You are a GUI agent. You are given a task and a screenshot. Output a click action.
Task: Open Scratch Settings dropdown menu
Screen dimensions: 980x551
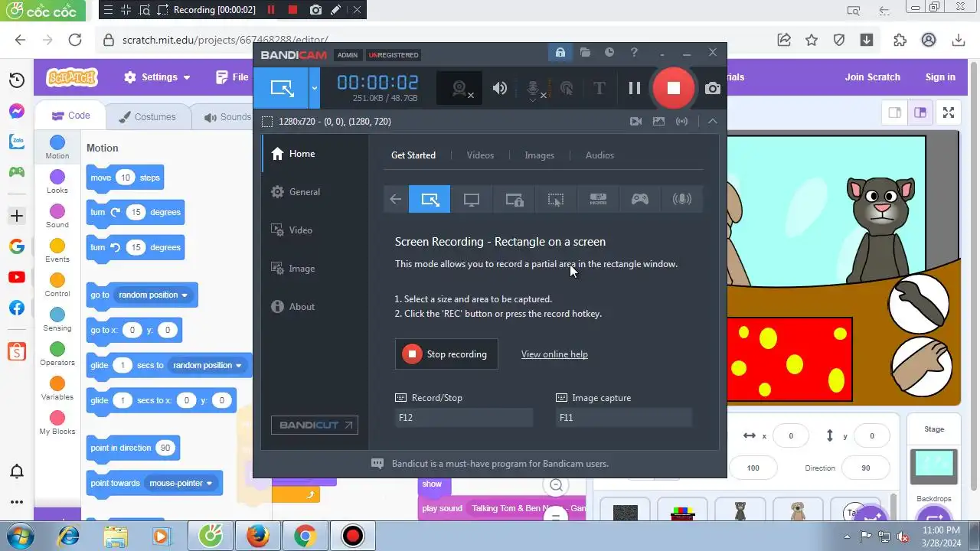click(x=156, y=77)
